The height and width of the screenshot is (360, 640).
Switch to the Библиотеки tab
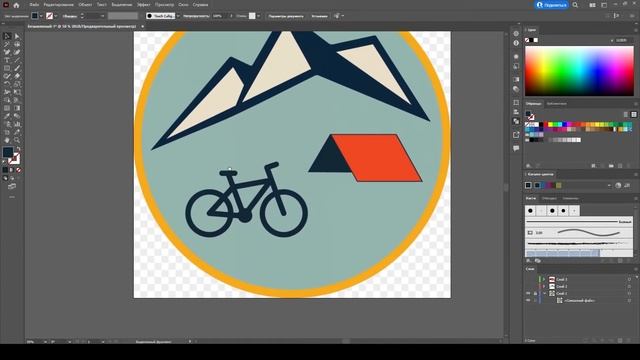coord(556,104)
